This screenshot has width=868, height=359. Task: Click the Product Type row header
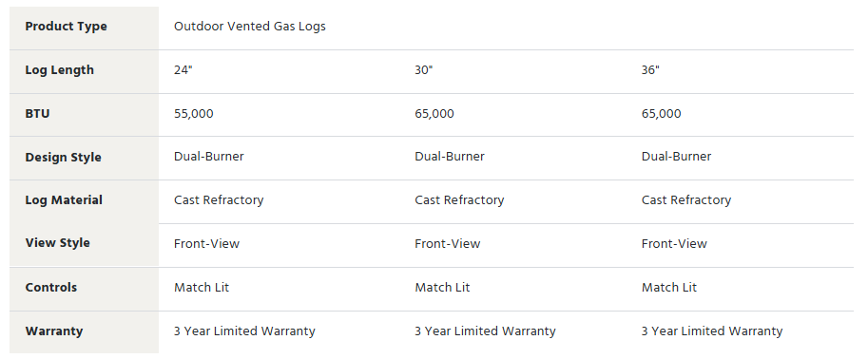pyautogui.click(x=66, y=27)
